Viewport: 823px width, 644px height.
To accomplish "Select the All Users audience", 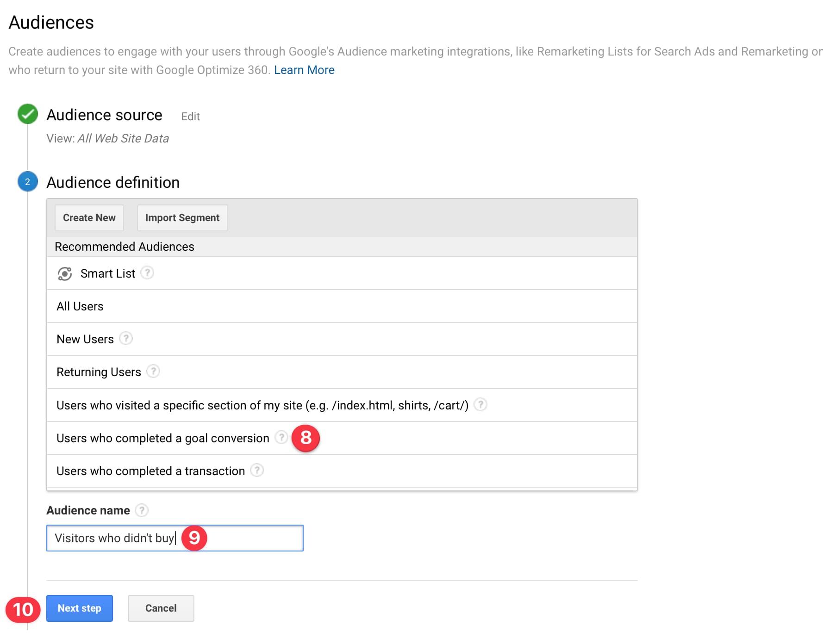I will [342, 306].
